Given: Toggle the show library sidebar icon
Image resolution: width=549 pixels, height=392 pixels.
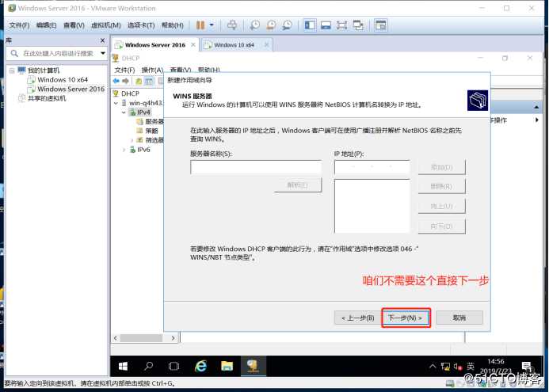Looking at the screenshot, I should click(310, 25).
